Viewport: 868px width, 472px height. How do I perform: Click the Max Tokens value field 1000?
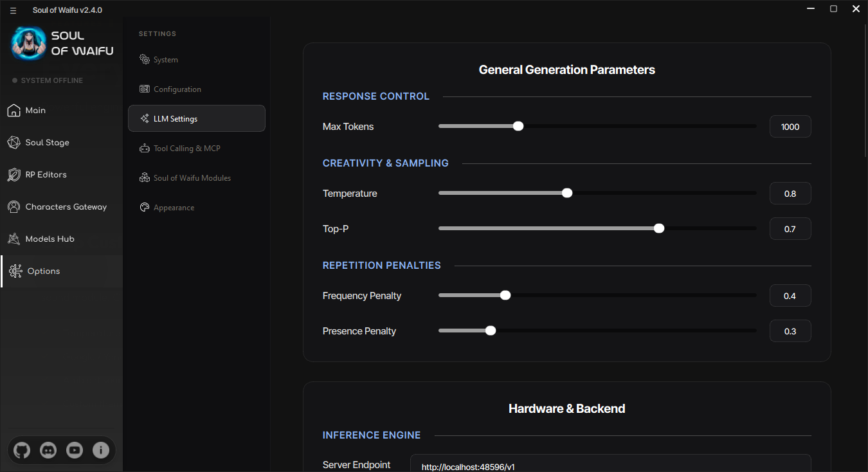click(x=790, y=127)
